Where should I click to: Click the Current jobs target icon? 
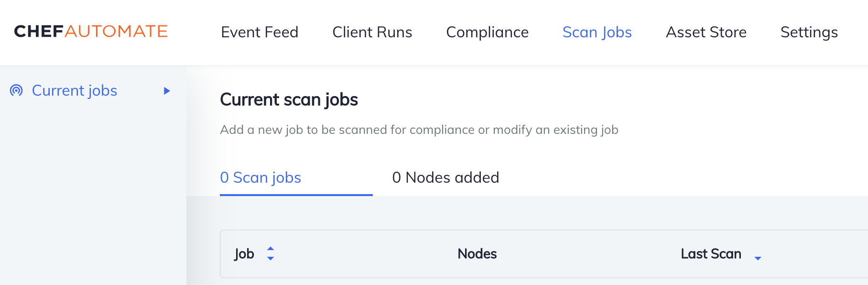16,90
